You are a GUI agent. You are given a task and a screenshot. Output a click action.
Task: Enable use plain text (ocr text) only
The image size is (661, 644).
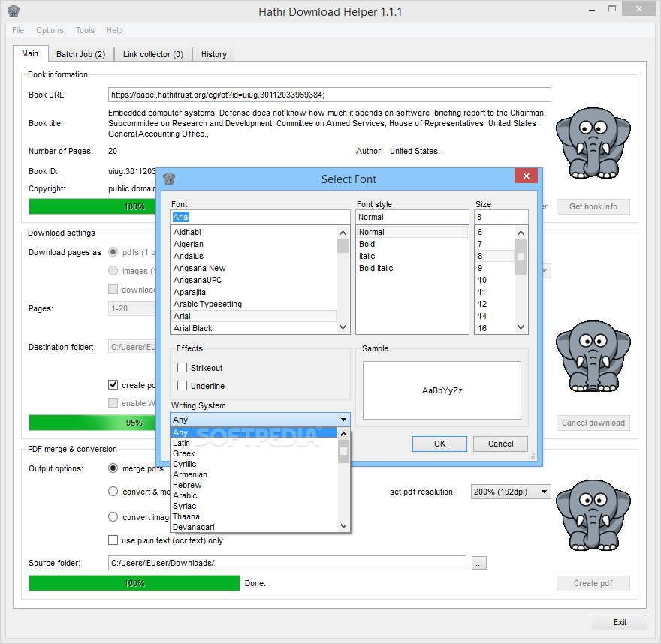tap(113, 540)
